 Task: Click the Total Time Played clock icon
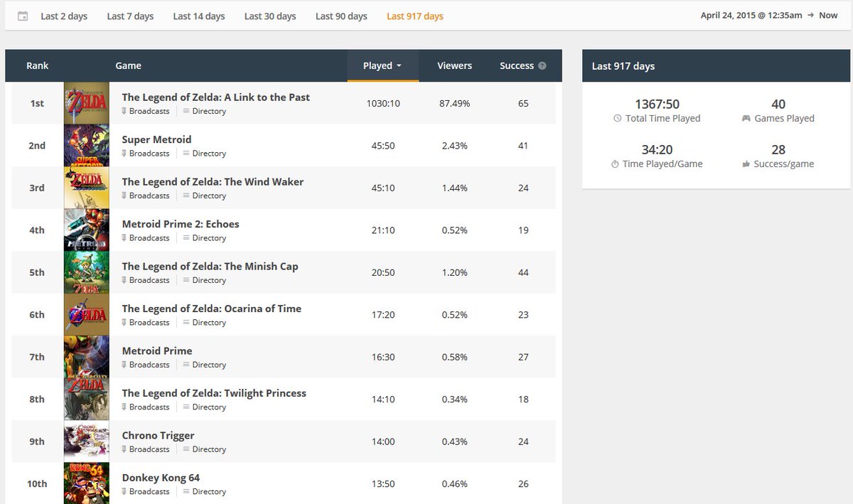[618, 119]
